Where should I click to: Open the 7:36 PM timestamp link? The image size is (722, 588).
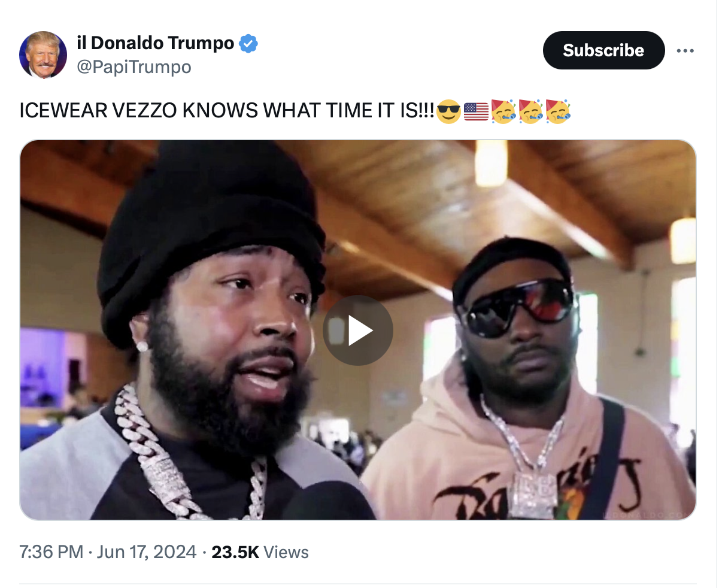tap(51, 551)
